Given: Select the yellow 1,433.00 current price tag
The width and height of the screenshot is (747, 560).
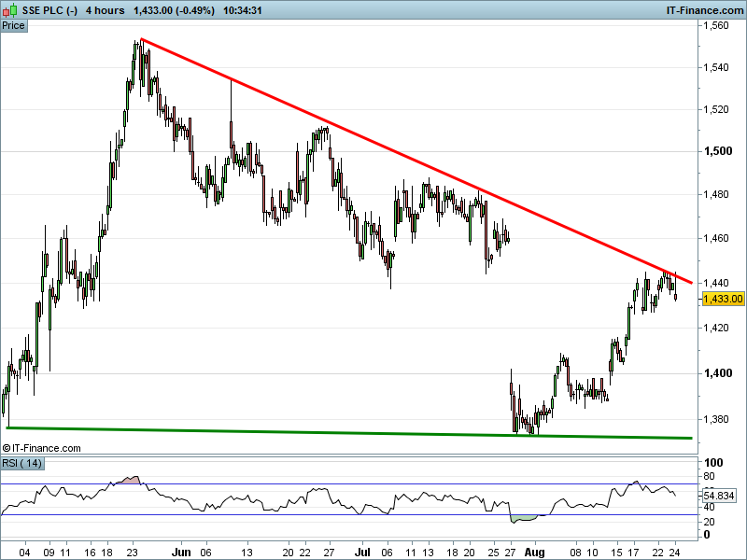Looking at the screenshot, I should pyautogui.click(x=723, y=299).
